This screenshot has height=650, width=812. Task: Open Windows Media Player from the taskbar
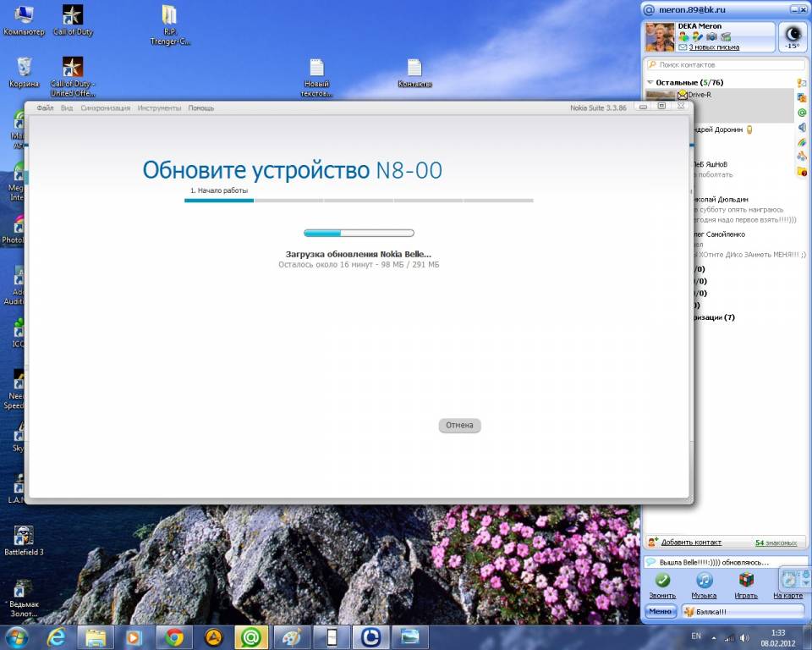pos(133,637)
